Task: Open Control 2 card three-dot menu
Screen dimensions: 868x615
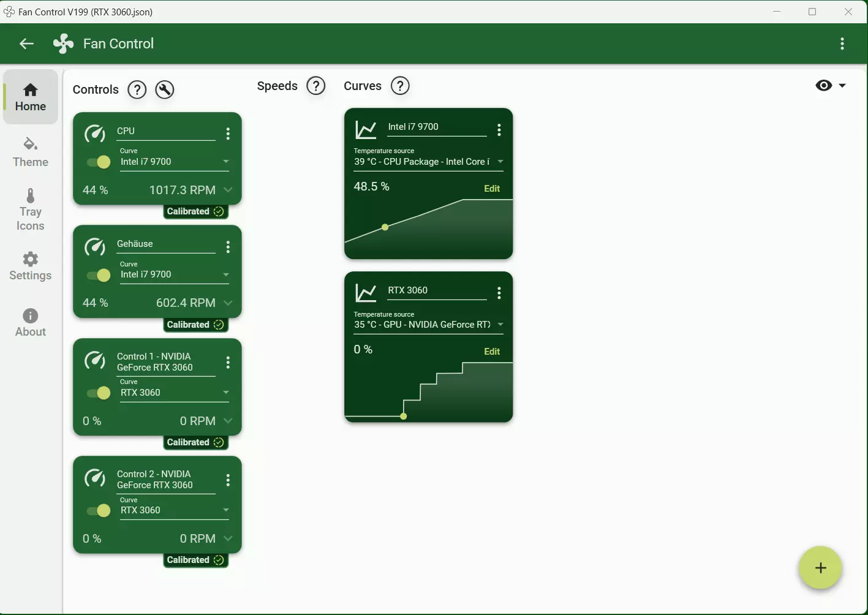Action: (x=228, y=480)
